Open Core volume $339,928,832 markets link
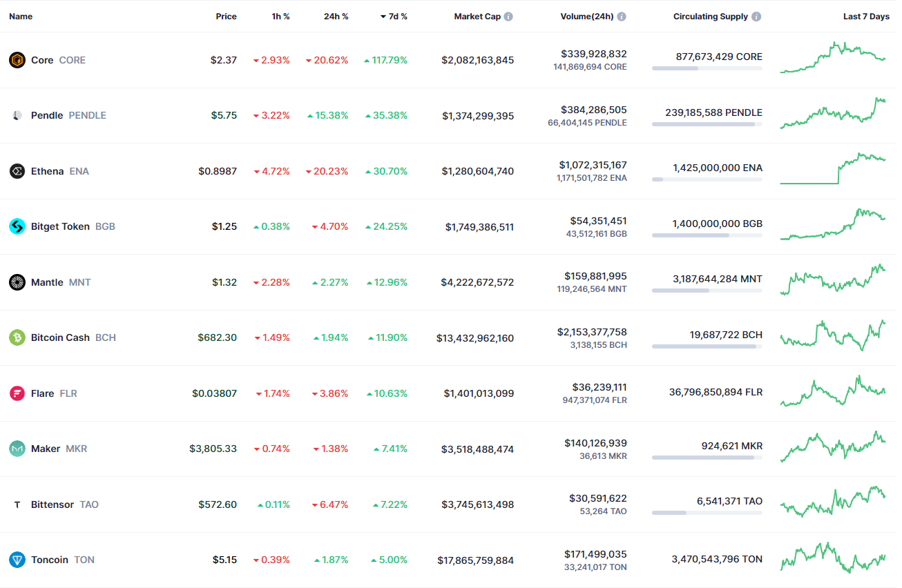Image resolution: width=902 pixels, height=588 pixels. click(x=594, y=54)
